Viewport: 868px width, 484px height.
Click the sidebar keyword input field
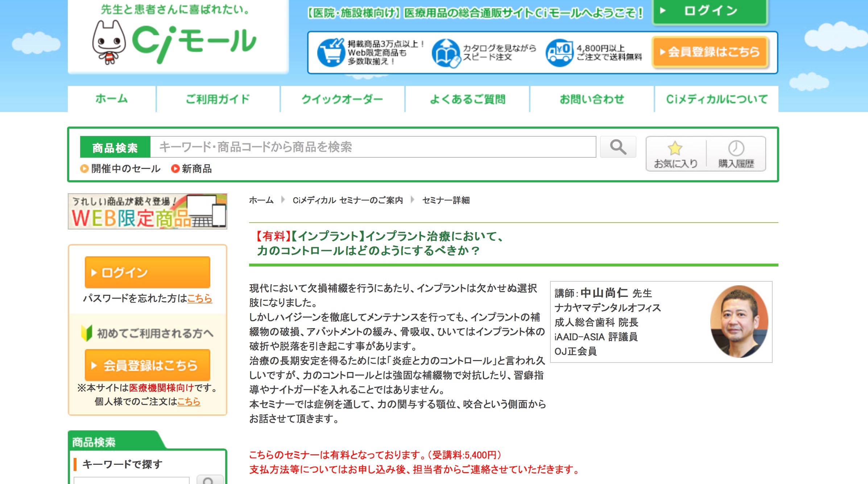point(132,480)
